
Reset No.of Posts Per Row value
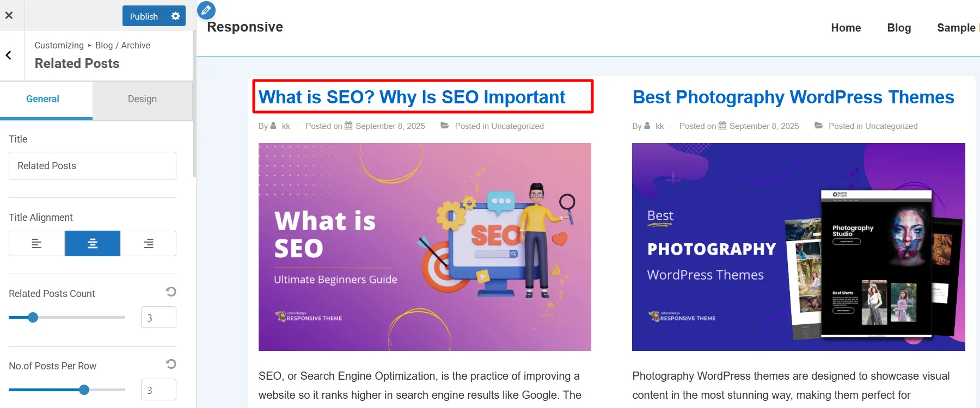click(x=171, y=364)
